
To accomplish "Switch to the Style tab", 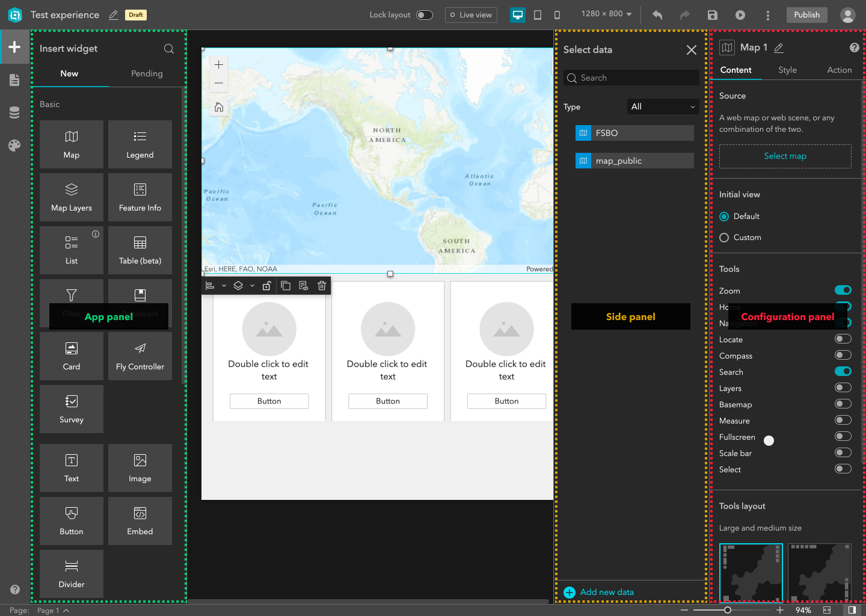I will [x=787, y=70].
